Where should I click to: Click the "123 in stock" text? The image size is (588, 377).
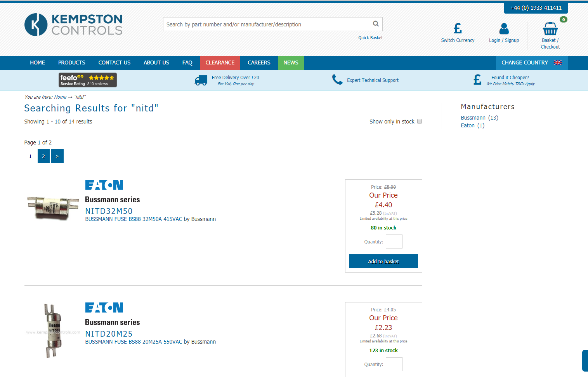point(383,351)
